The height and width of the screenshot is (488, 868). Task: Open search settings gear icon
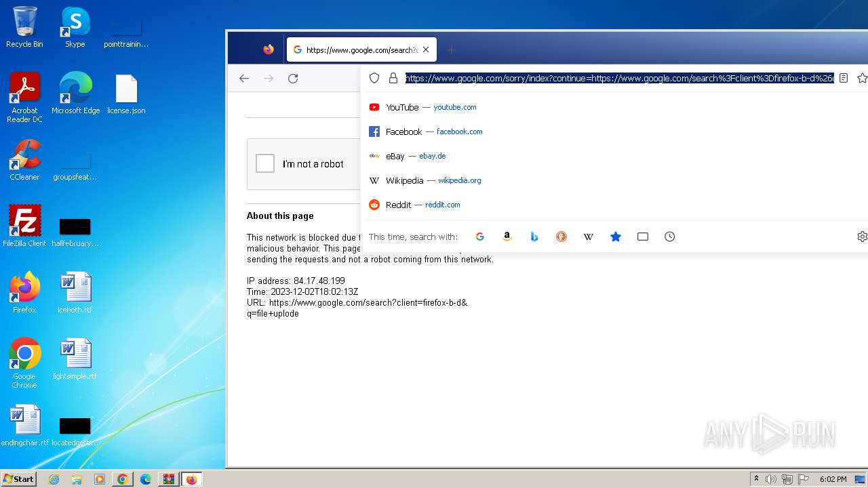862,237
